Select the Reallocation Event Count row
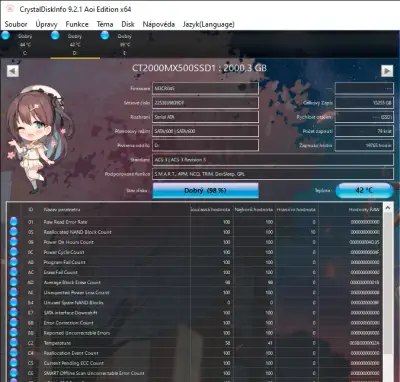This screenshot has width=400, height=382. tap(195, 353)
